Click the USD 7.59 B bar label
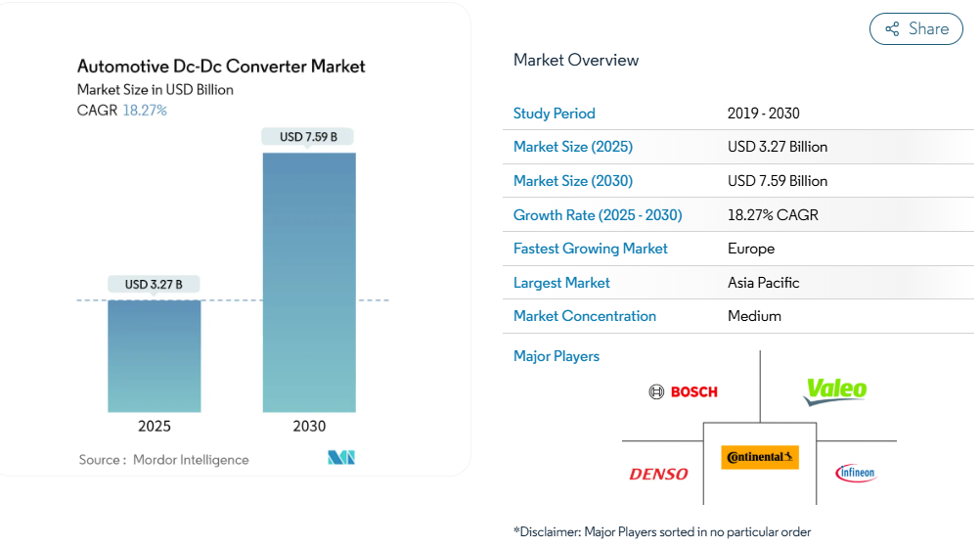The width and height of the screenshot is (980, 548). (308, 137)
